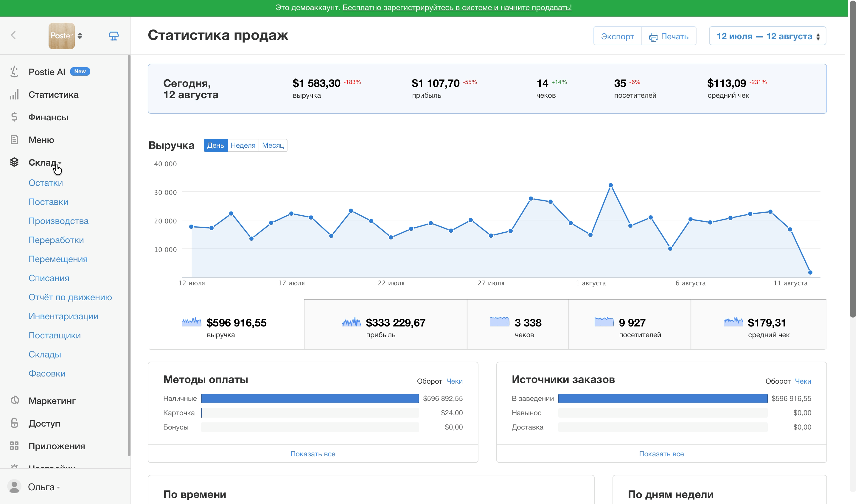The image size is (858, 504).
Task: Open the Финансы section
Action: (48, 117)
